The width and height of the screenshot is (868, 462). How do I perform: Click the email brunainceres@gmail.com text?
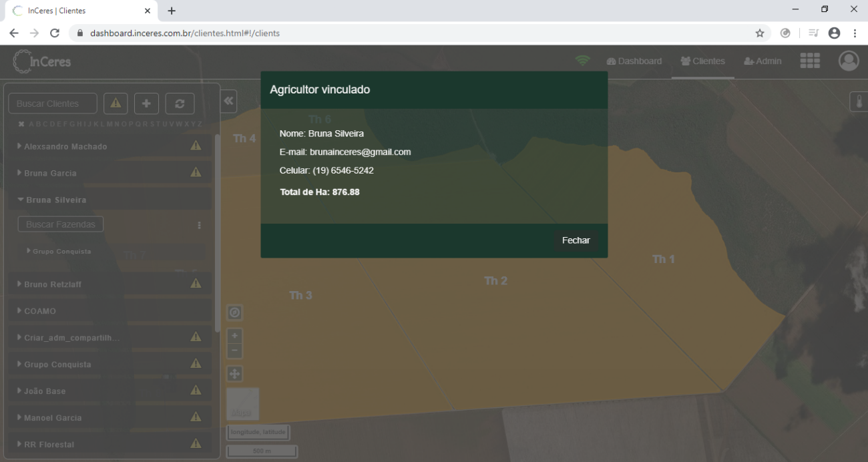tap(361, 152)
